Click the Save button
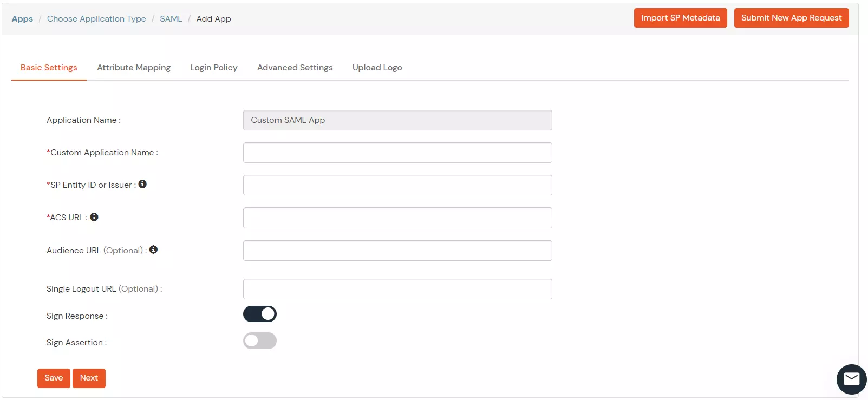Image resolution: width=868 pixels, height=400 pixels. point(54,378)
